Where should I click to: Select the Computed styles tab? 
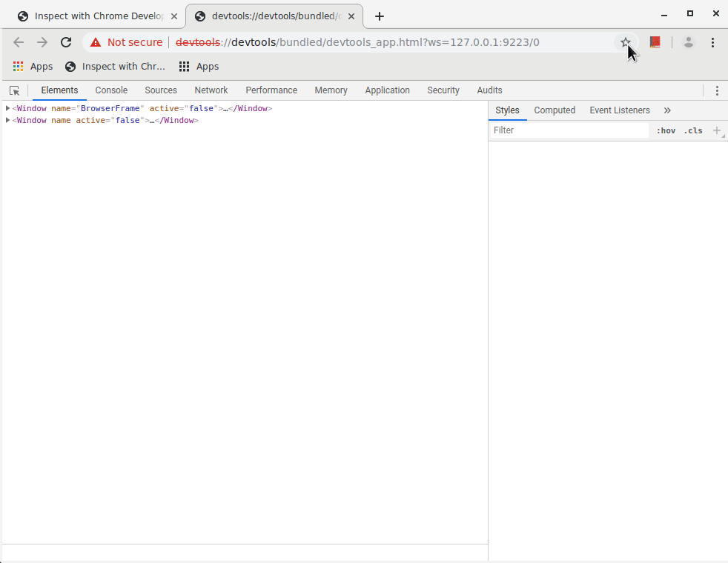tap(555, 110)
